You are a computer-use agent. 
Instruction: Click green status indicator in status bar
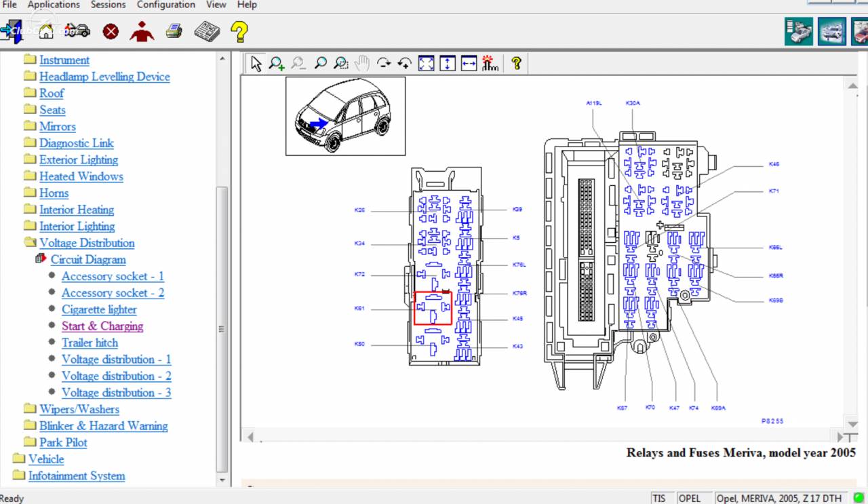click(859, 498)
